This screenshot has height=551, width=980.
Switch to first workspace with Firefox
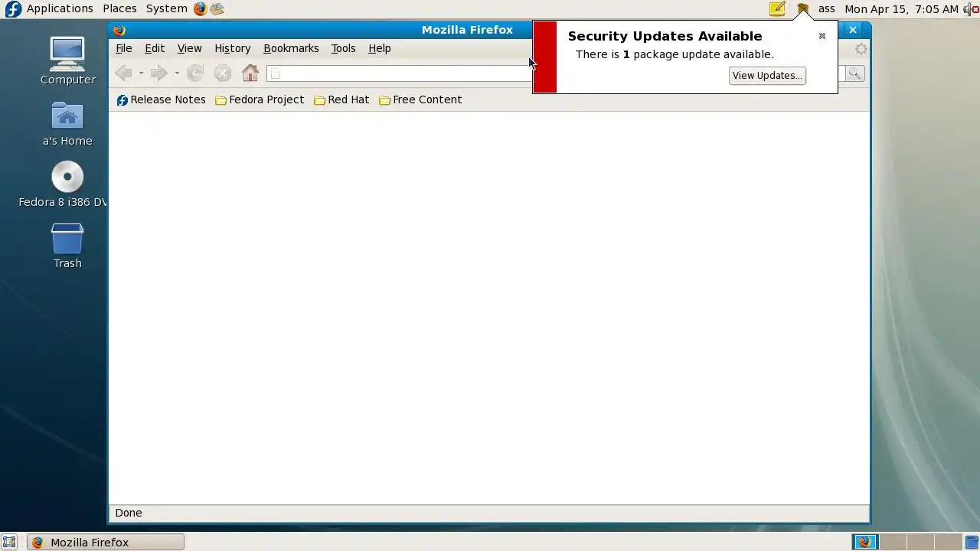click(866, 542)
